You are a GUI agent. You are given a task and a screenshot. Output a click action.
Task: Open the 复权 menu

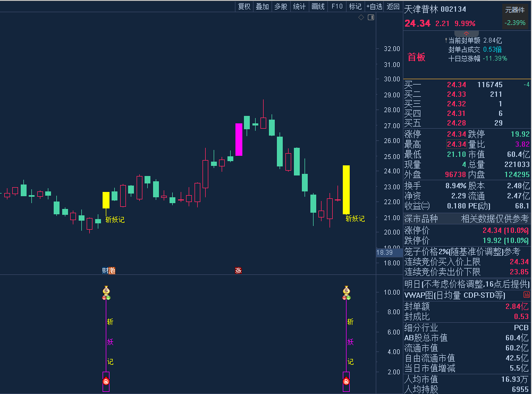pyautogui.click(x=244, y=6)
